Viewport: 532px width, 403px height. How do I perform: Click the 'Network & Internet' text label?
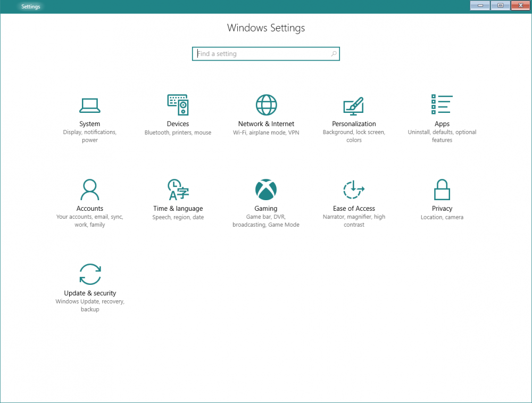tap(266, 124)
